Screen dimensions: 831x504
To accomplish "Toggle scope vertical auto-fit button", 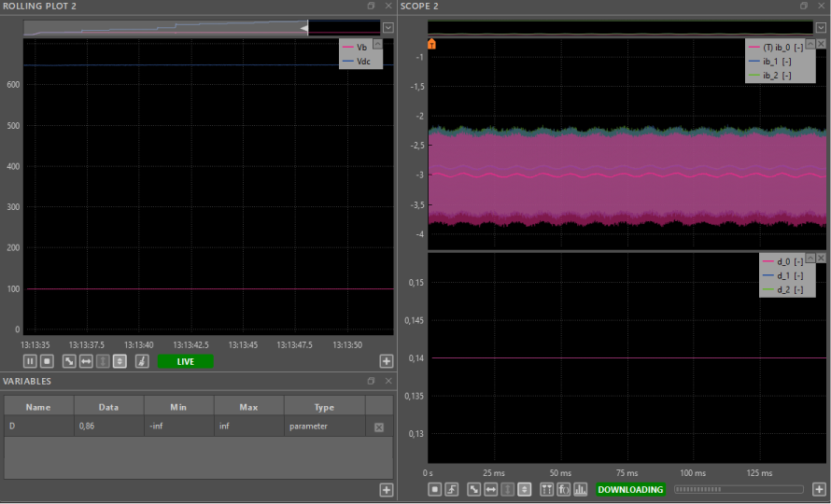I will point(525,489).
